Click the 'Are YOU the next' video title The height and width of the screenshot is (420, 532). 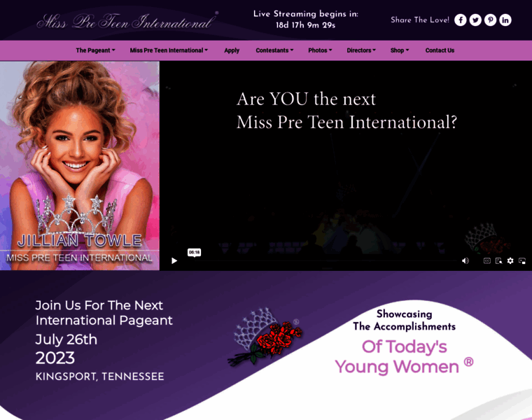coord(346,111)
